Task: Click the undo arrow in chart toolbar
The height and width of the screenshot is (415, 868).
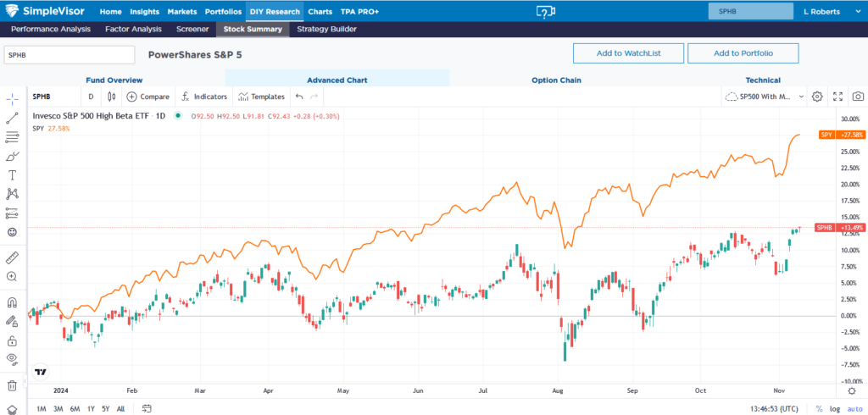Action: pos(299,97)
